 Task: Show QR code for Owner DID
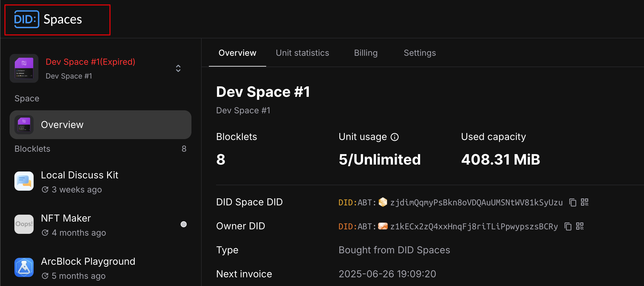(x=580, y=226)
